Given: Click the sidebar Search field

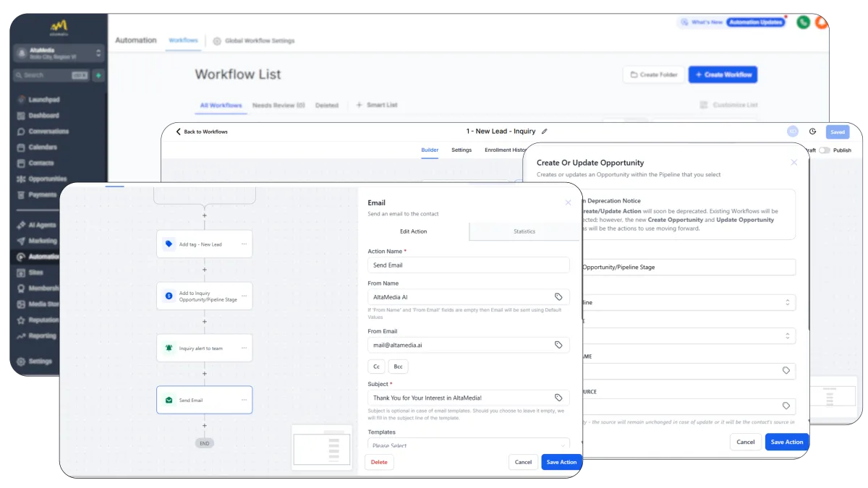Looking at the screenshot, I should point(51,75).
